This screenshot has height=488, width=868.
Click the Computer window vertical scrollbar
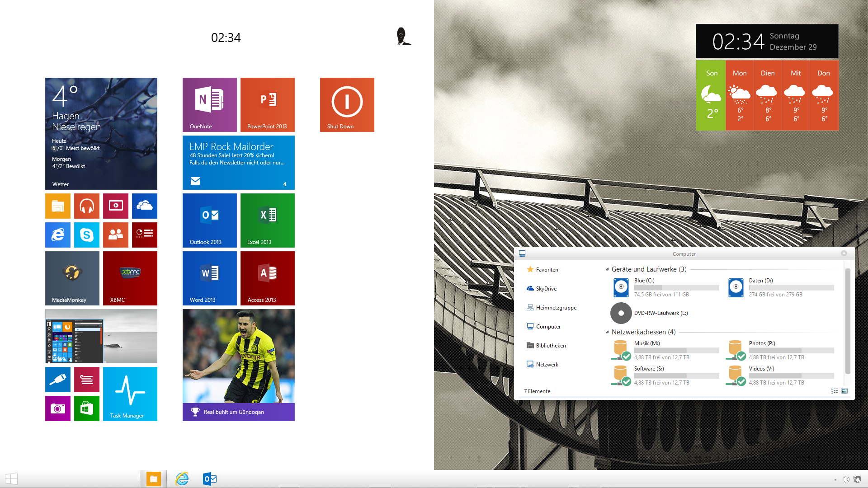(848, 321)
